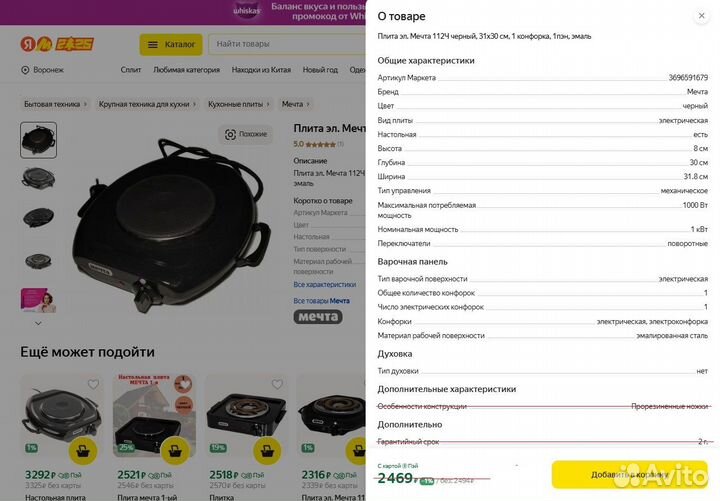Viewport: 720px width, 501px height.
Task: Add 2521₽ Мечта stove to cart
Action: pos(175,450)
